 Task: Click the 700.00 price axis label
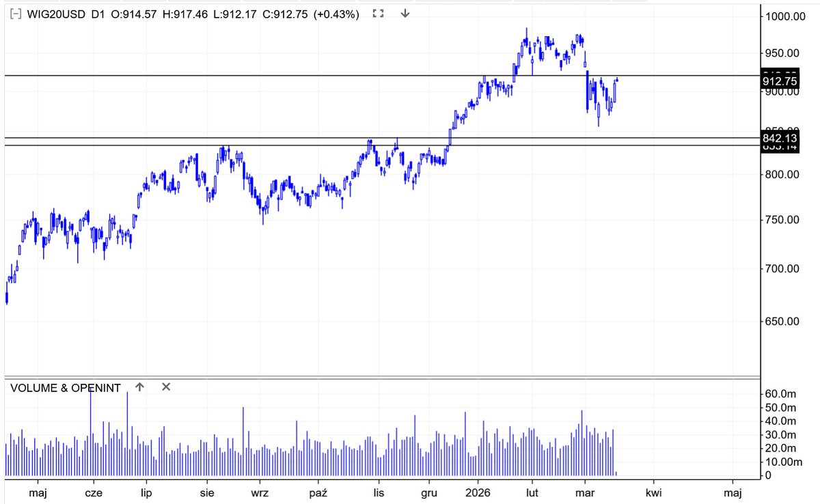(781, 268)
